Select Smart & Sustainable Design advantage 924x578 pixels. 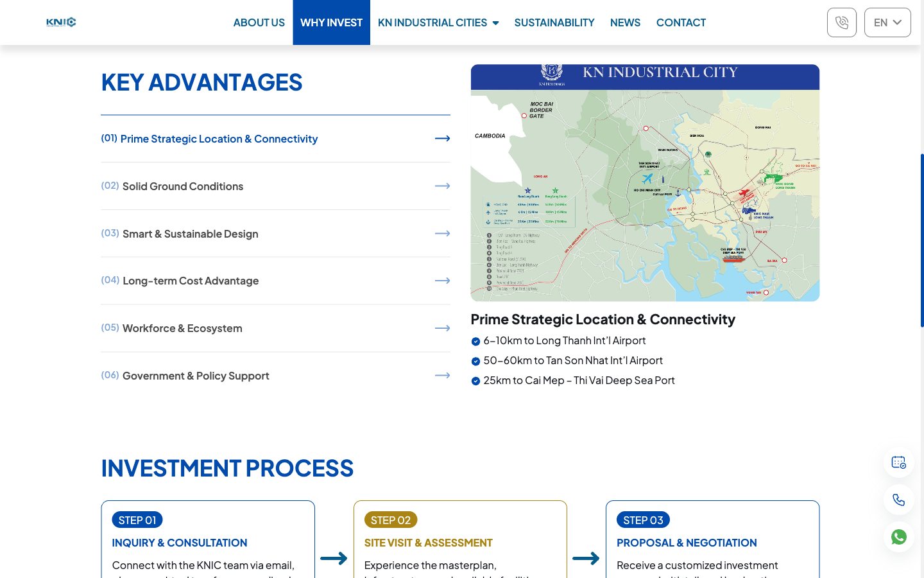pos(275,234)
